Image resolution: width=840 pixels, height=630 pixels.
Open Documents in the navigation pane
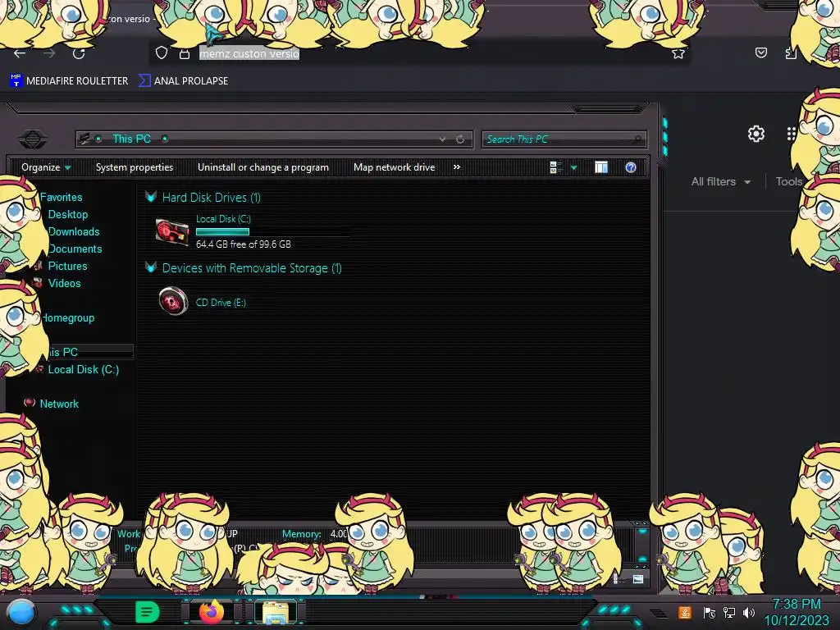(75, 249)
